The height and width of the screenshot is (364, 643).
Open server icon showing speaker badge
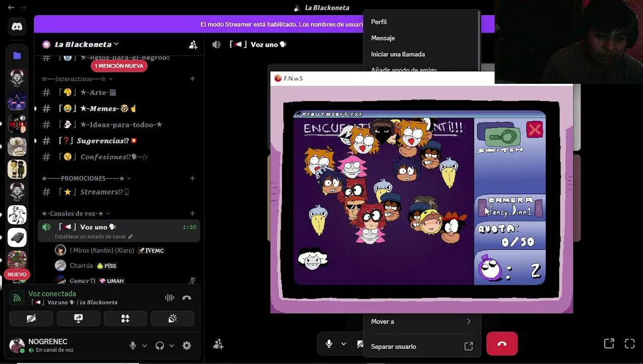tap(17, 124)
